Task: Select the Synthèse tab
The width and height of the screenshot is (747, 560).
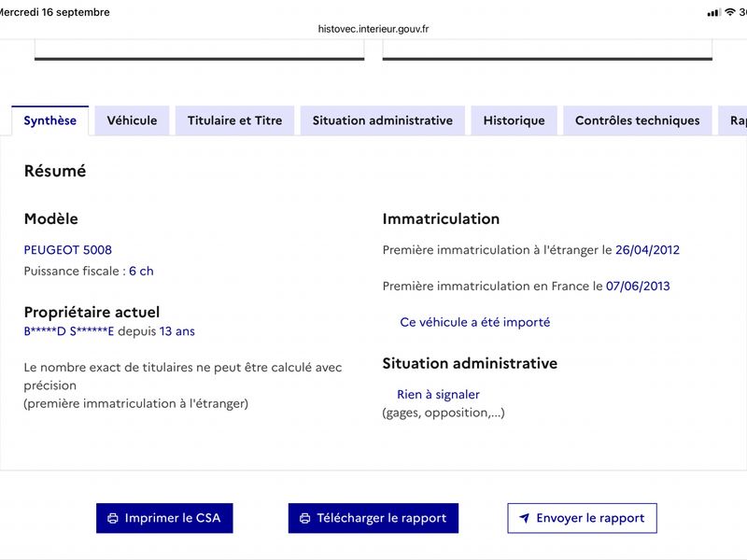Action: pyautogui.click(x=50, y=120)
